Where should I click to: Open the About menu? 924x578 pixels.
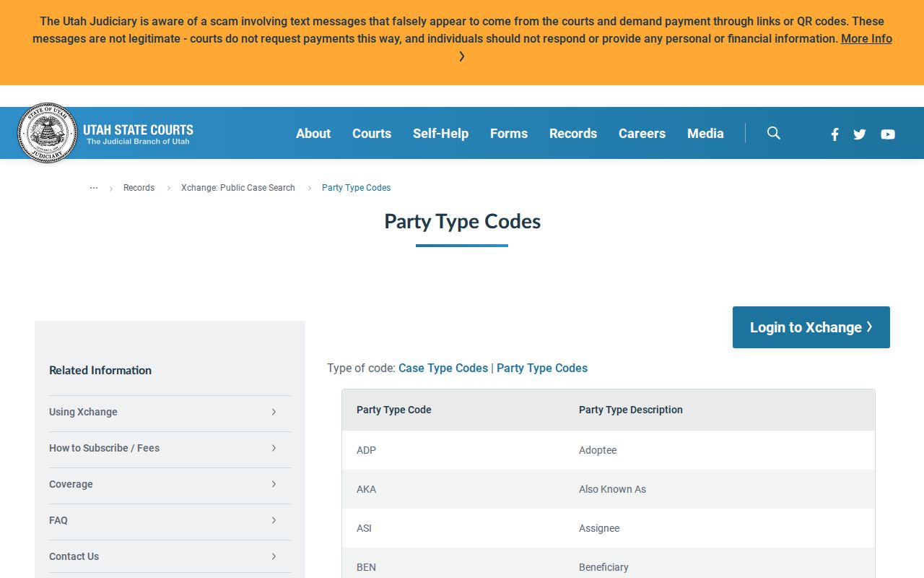[x=313, y=134]
